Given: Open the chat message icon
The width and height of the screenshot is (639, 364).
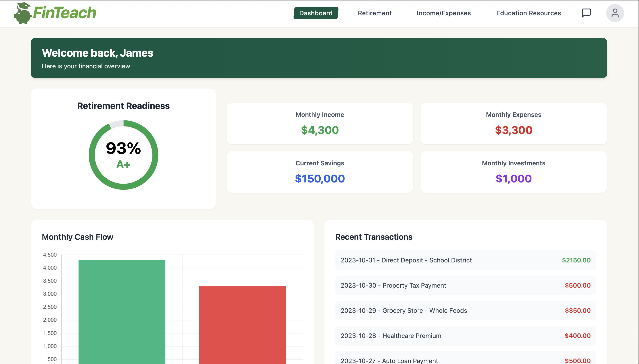Looking at the screenshot, I should coord(586,13).
